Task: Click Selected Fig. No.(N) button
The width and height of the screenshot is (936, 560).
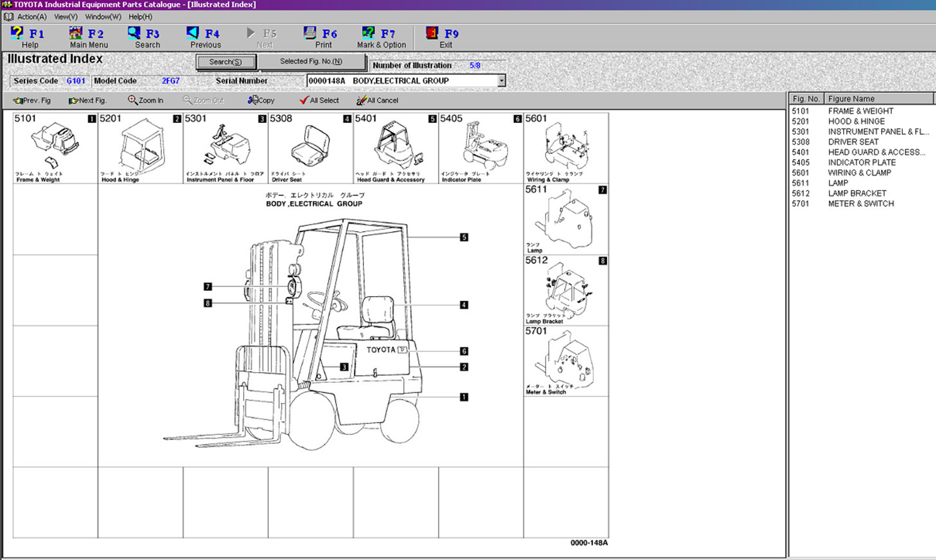Action: [311, 61]
